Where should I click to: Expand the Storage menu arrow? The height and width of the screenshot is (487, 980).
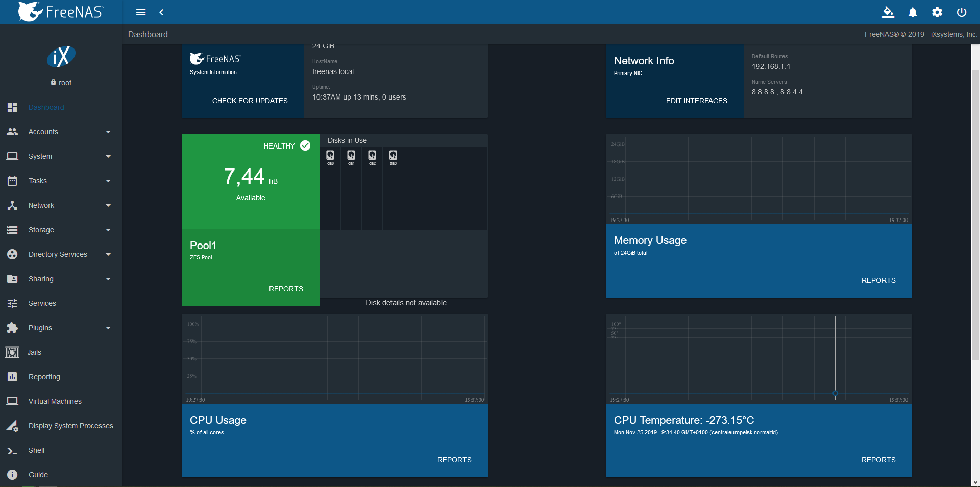108,230
